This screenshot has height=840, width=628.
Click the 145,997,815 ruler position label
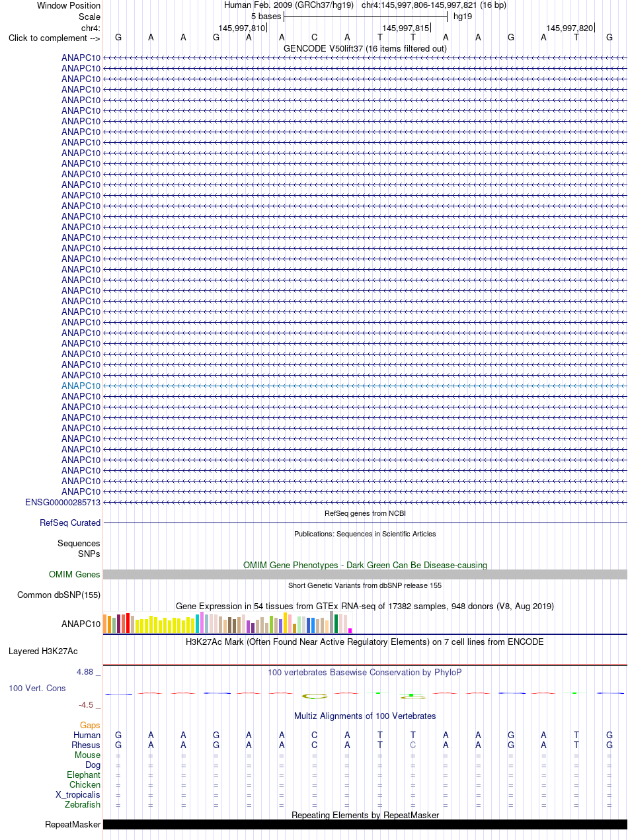pyautogui.click(x=405, y=28)
